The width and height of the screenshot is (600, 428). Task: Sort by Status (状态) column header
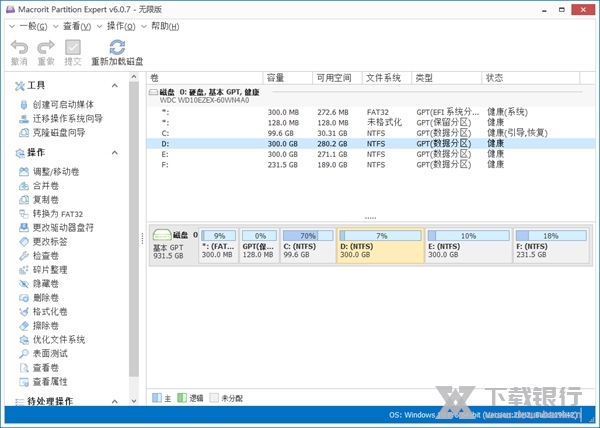(x=531, y=78)
